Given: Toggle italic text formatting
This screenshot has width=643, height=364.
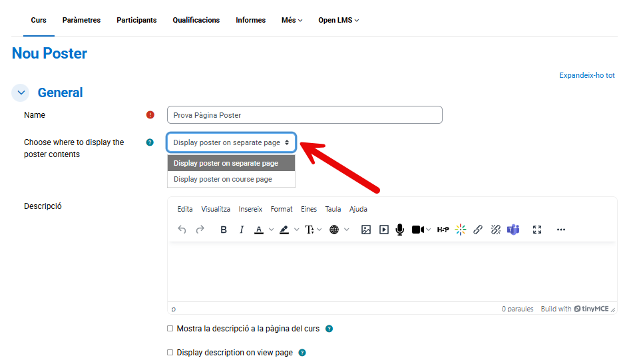Looking at the screenshot, I should 242,230.
